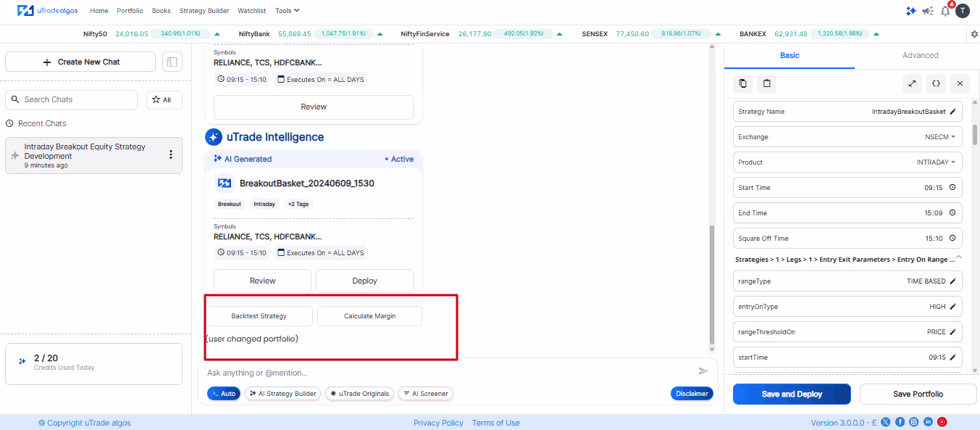Expand the settings panel to full size
This screenshot has width=980, height=430.
912,83
